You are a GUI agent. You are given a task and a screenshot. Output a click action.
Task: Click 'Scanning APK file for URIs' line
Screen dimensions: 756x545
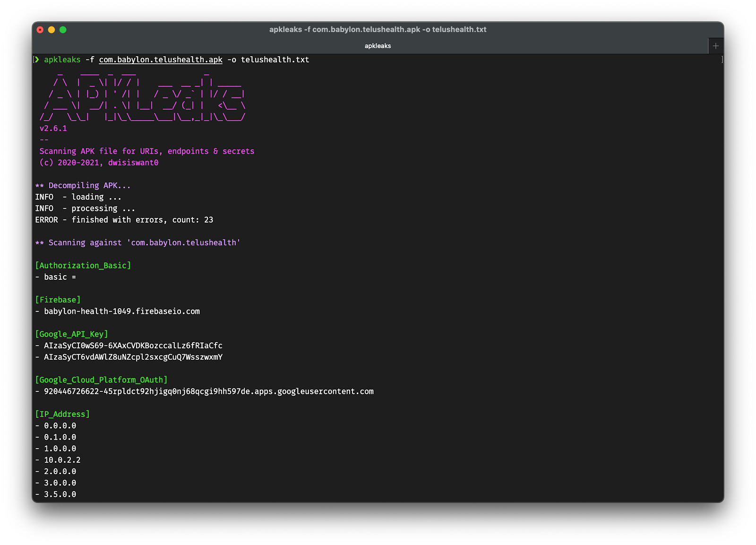(147, 151)
